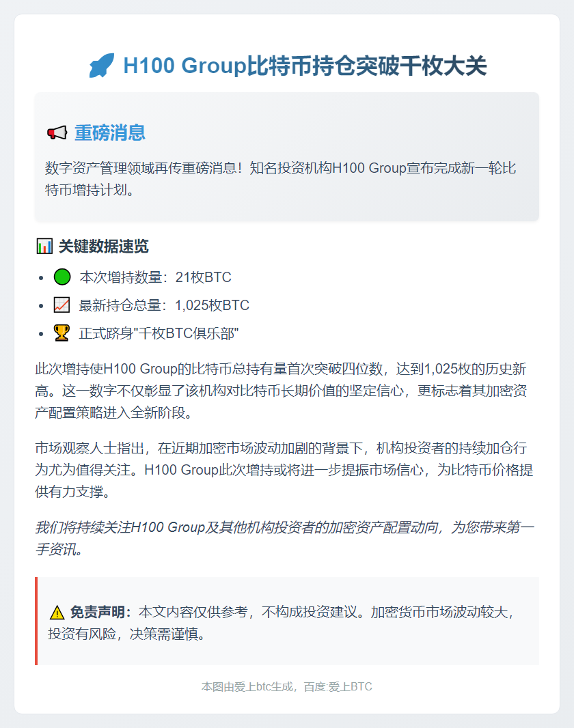Click the bold 免责声明 label
574x728 pixels.
[x=100, y=612]
